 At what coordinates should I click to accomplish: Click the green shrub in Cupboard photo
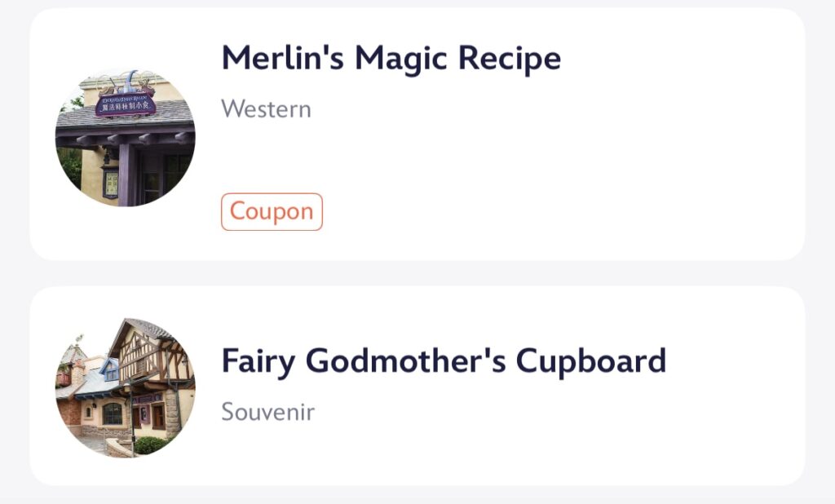pos(151,445)
